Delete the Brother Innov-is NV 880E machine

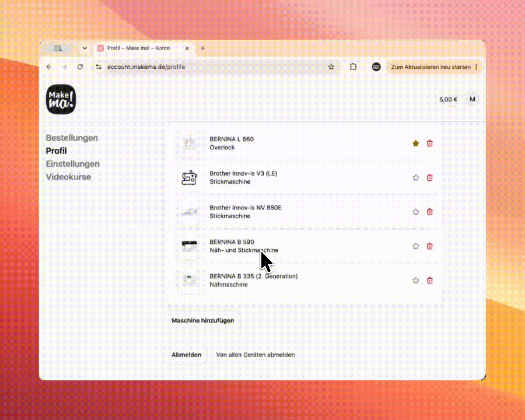tap(429, 212)
